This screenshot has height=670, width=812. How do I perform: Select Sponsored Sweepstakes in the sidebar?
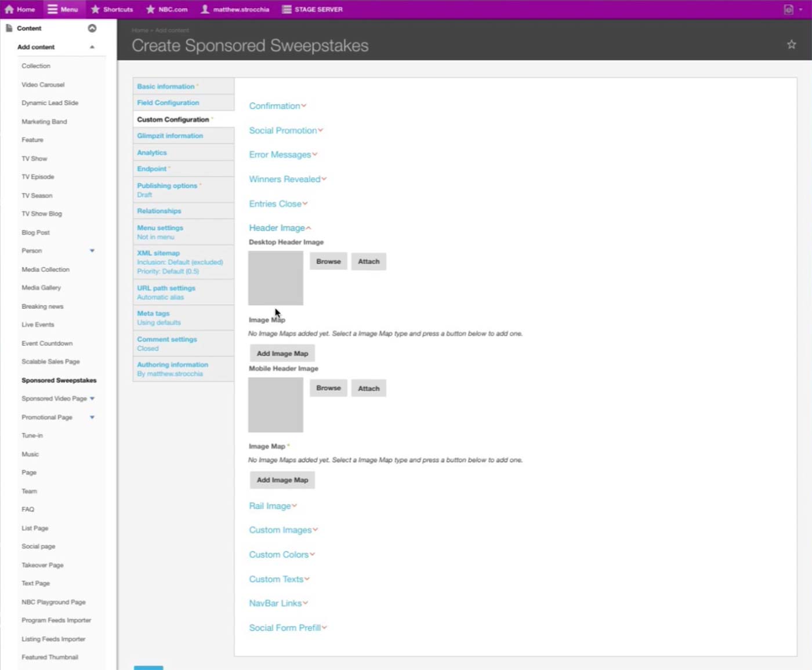pyautogui.click(x=59, y=380)
